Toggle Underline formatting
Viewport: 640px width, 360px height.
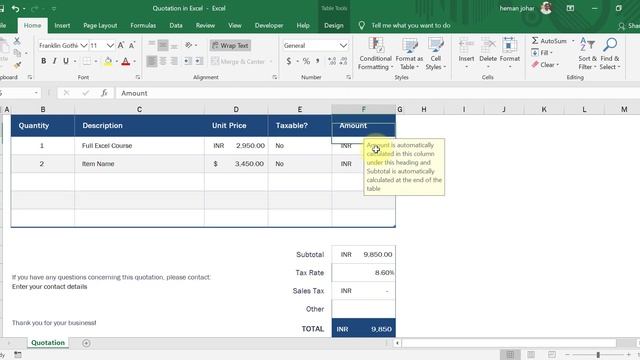66,61
